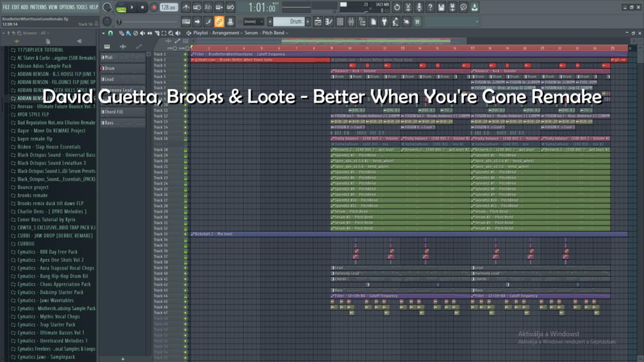Open the news chat bubble icon
This screenshot has width=644, height=362.
pyautogui.click(x=463, y=7)
